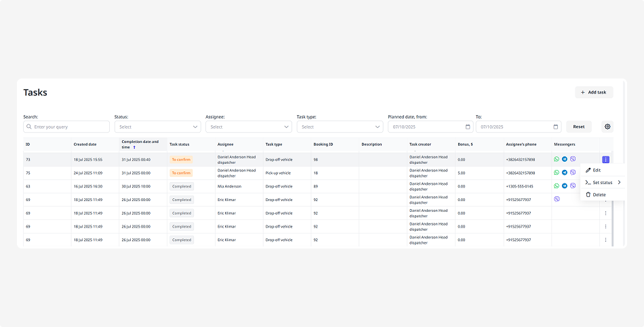Open WhatsApp for task 73

coord(557,160)
